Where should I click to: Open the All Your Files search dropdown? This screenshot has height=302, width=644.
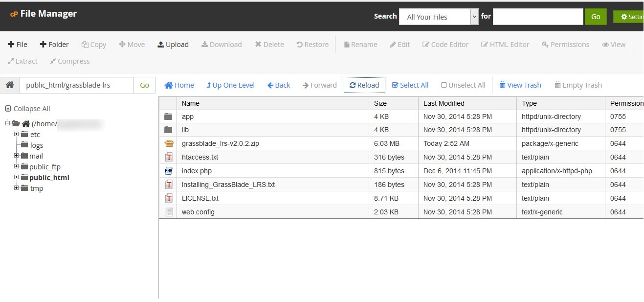pos(439,17)
